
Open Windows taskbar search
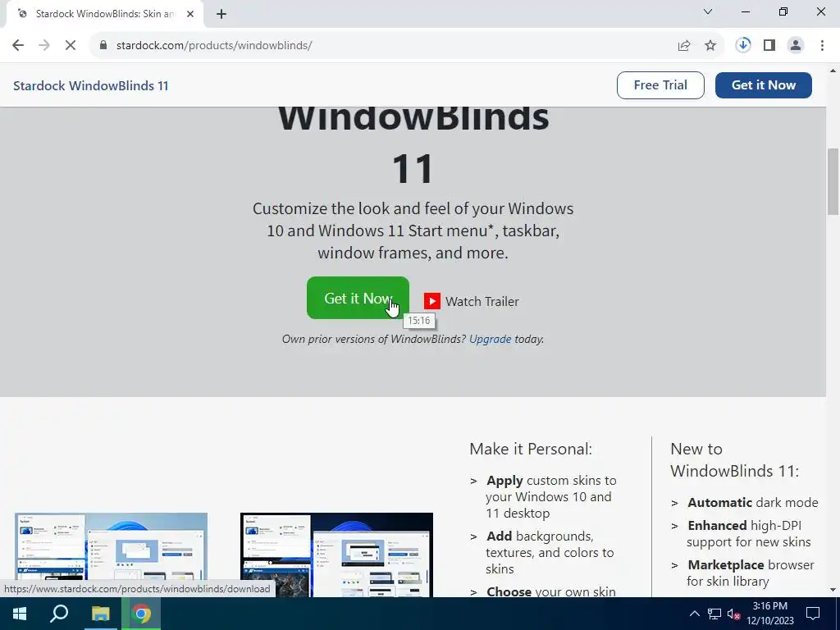59,614
